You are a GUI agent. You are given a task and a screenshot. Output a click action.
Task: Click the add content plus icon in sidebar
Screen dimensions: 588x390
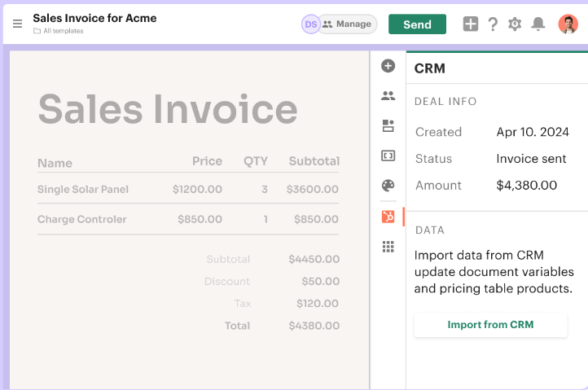point(388,66)
